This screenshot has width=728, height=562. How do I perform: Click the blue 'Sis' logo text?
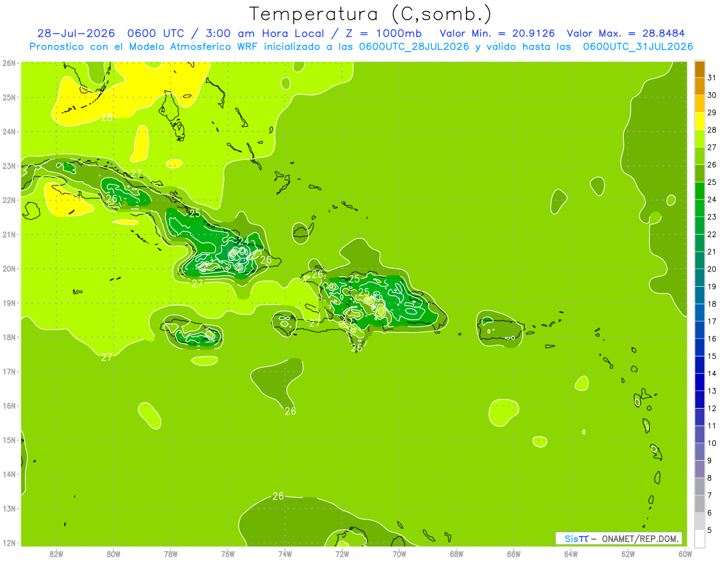coord(571,538)
